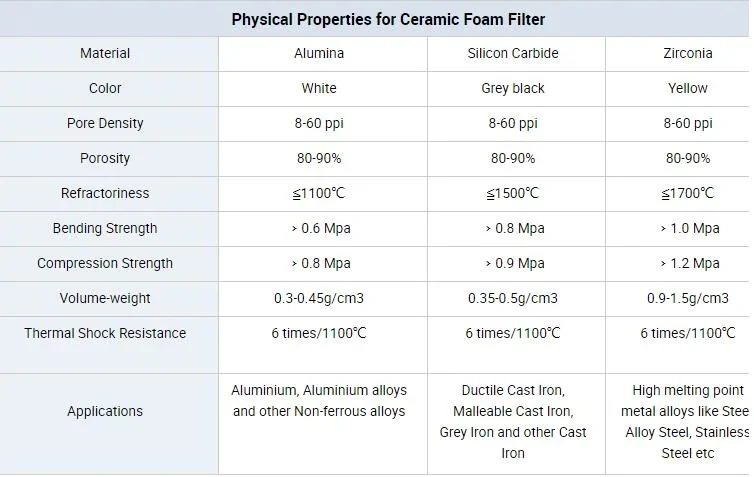This screenshot has width=754, height=477.
Task: Select the Refractoriness row label
Action: (105, 193)
